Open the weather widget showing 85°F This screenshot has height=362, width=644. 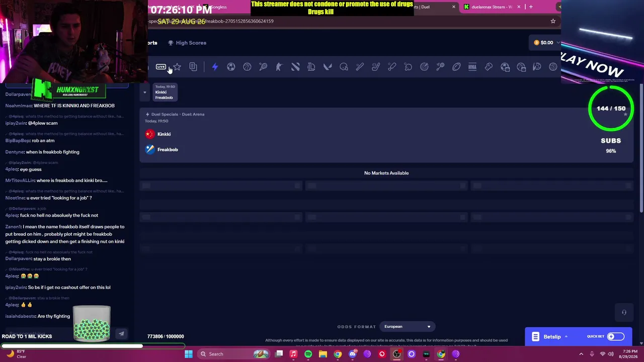pyautogui.click(x=16, y=354)
